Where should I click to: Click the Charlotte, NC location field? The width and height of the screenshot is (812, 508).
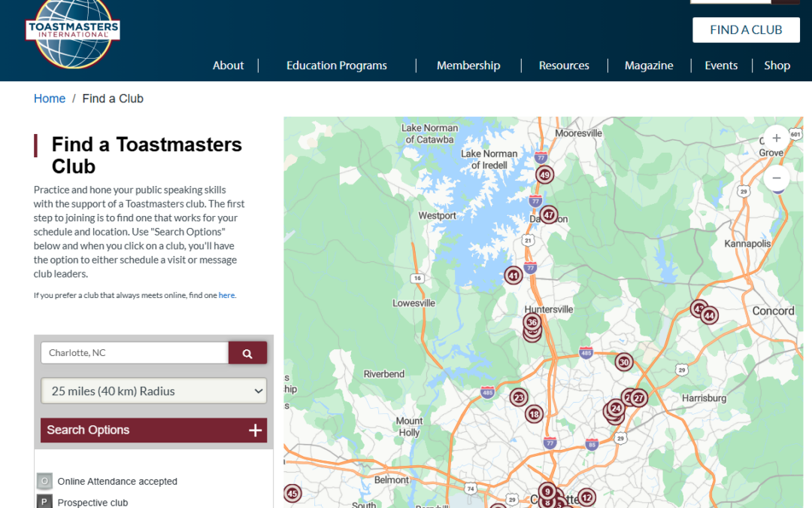(x=135, y=353)
